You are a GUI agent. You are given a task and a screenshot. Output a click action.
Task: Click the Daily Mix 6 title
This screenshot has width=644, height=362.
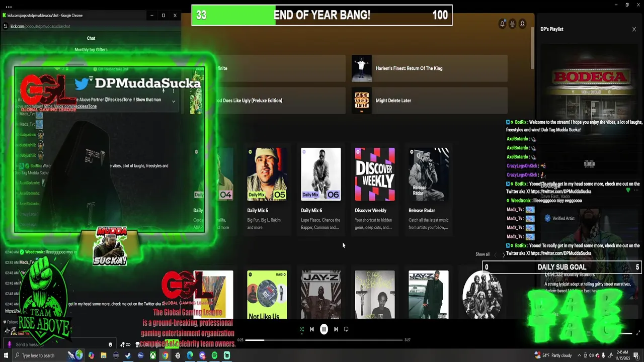[311, 211]
